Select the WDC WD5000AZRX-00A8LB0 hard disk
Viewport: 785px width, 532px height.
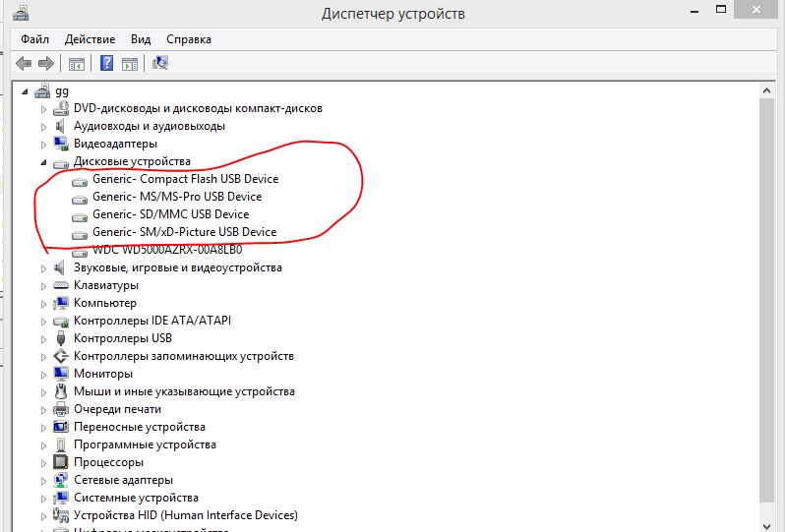[166, 250]
